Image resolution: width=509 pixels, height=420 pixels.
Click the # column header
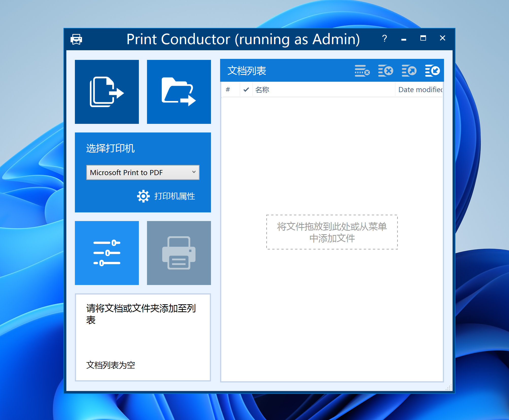click(x=231, y=90)
